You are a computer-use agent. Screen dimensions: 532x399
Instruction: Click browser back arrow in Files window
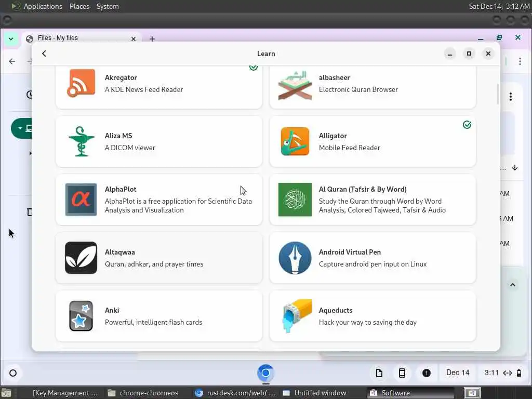coord(12,61)
